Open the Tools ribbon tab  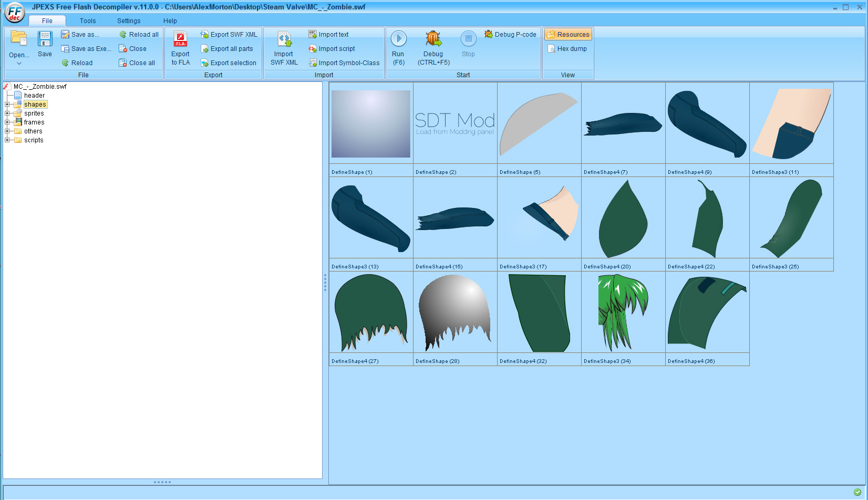click(x=88, y=21)
